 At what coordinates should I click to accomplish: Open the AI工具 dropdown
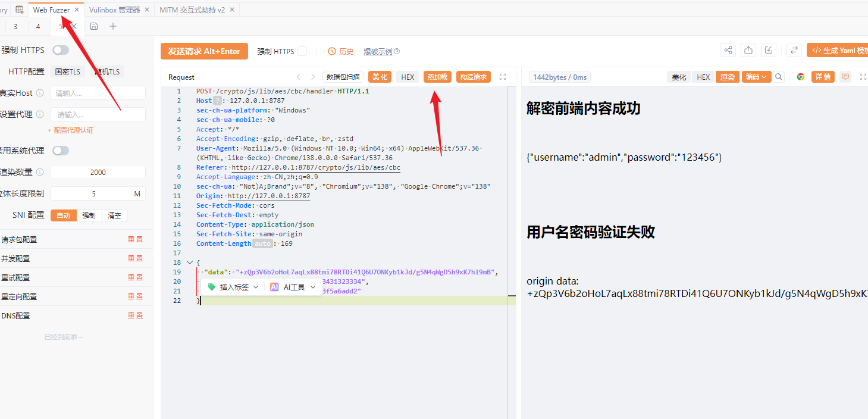click(x=293, y=287)
